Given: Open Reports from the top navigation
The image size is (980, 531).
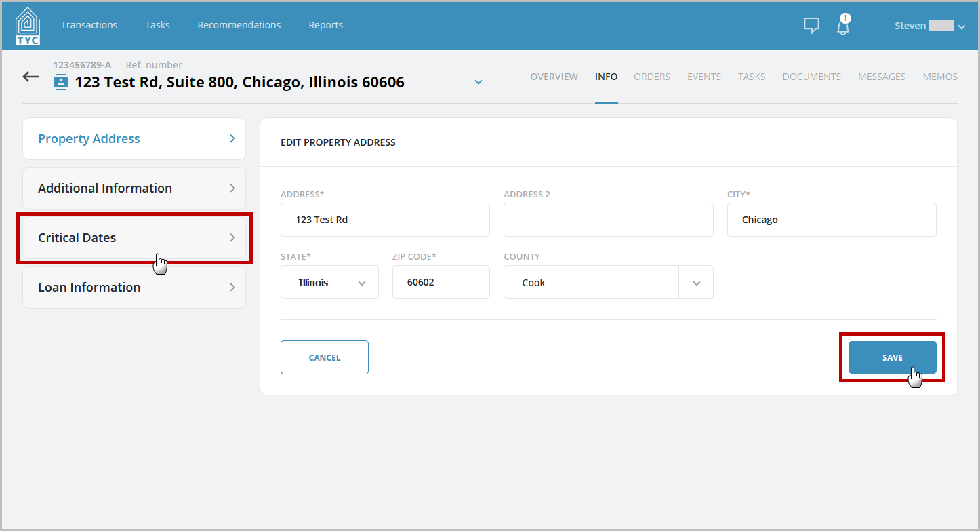Looking at the screenshot, I should click(325, 25).
